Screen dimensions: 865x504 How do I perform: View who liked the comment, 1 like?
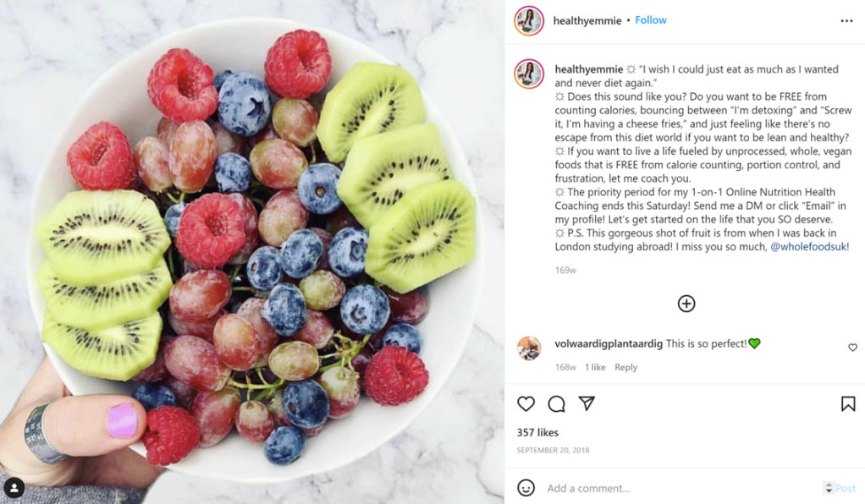coord(595,367)
